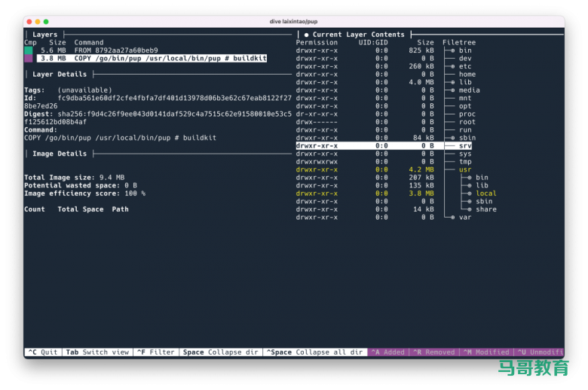Screen dimensions: 588x390
Task: Expand the media directory node
Action: 452,90
